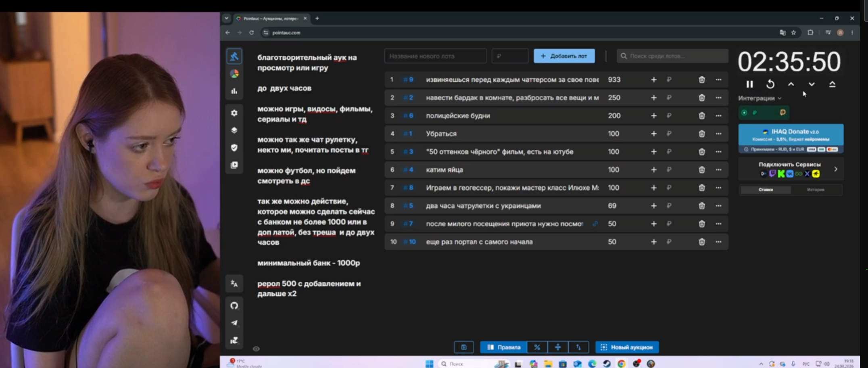
Task: Switch to the Ставки tab
Action: (766, 190)
